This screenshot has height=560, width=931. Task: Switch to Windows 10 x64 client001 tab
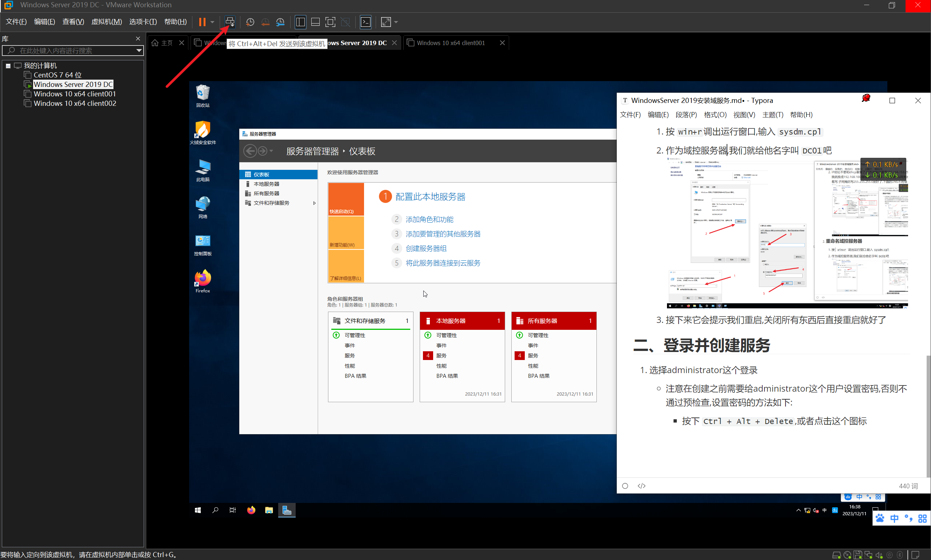point(450,43)
